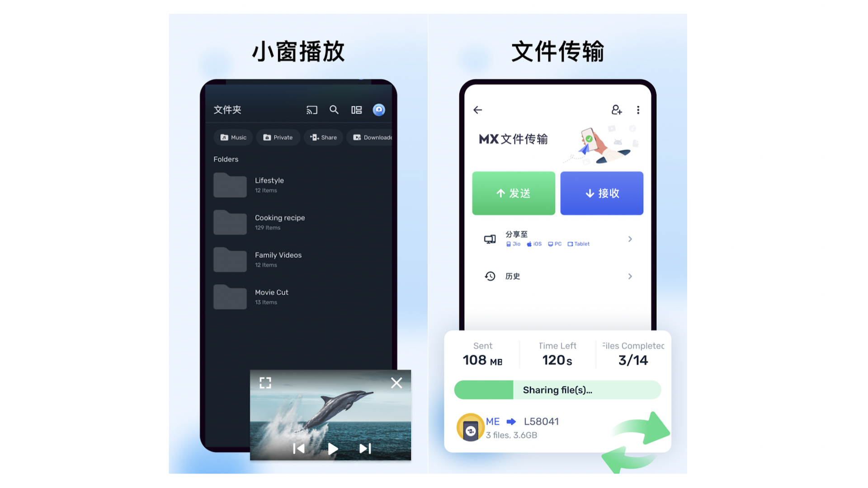This screenshot has height=488, width=868.
Task: Click the overflow menu on transfer screen
Action: pos(638,110)
